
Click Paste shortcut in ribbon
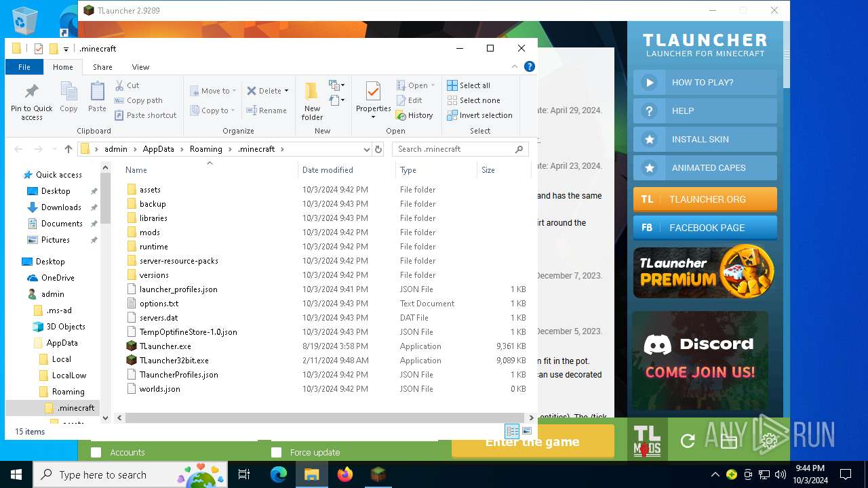coord(145,115)
